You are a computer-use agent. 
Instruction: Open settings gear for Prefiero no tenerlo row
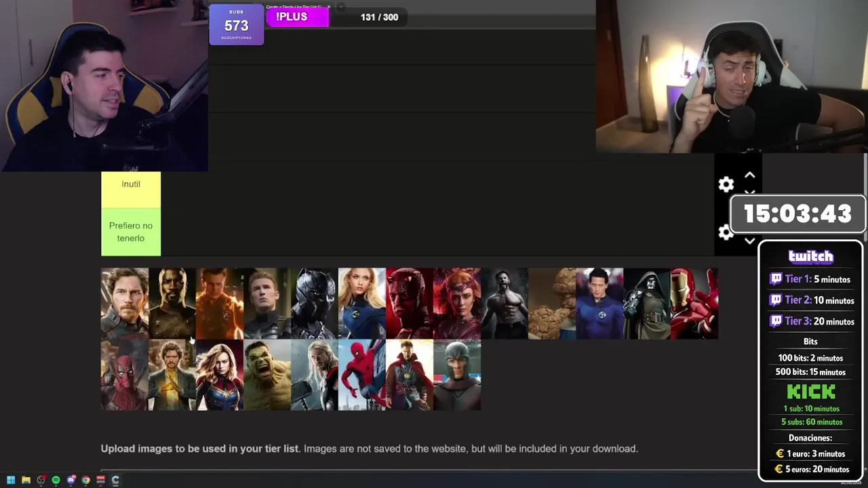pyautogui.click(x=726, y=232)
